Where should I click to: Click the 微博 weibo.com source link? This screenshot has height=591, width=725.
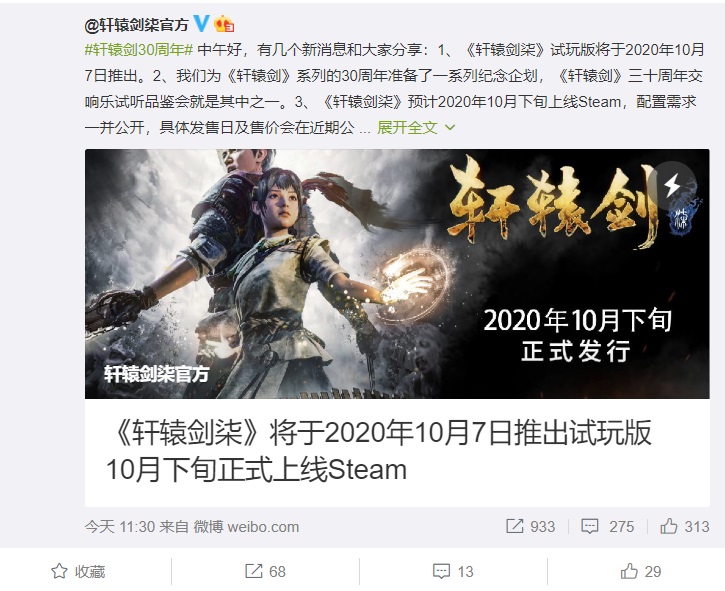246,527
